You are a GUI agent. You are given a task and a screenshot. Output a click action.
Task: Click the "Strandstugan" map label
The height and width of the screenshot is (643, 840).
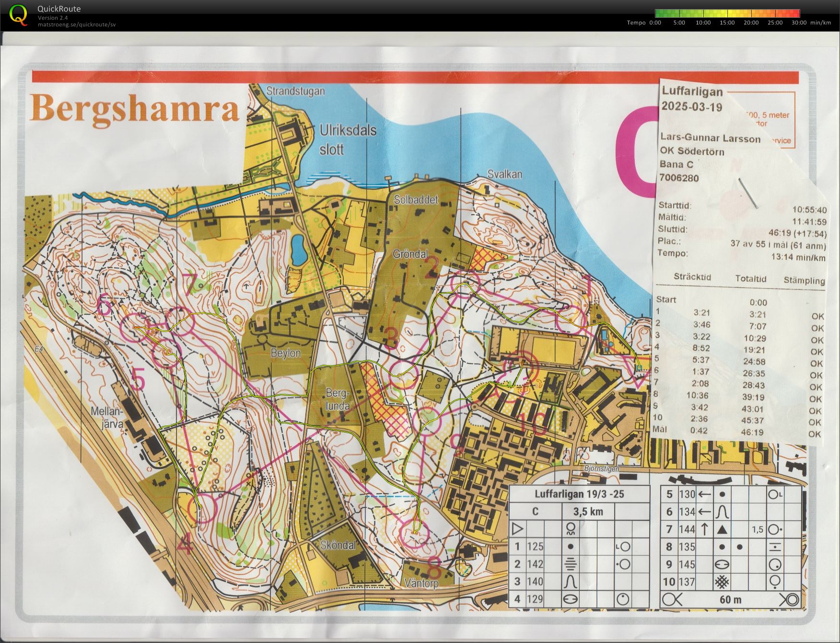click(295, 91)
